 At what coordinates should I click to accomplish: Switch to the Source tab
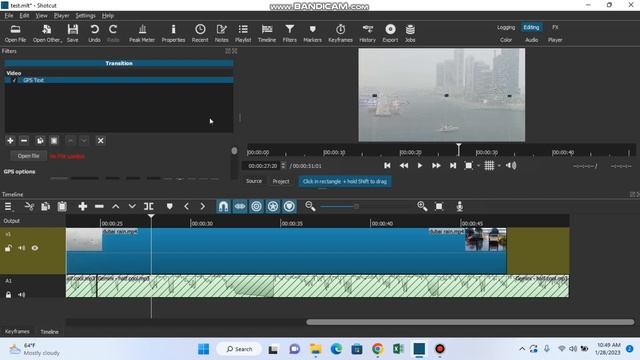[x=254, y=181]
